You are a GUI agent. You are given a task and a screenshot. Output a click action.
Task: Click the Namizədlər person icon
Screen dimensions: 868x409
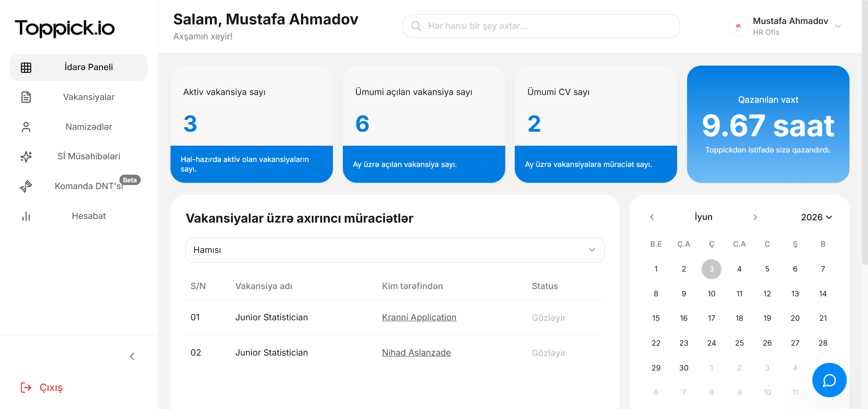26,127
